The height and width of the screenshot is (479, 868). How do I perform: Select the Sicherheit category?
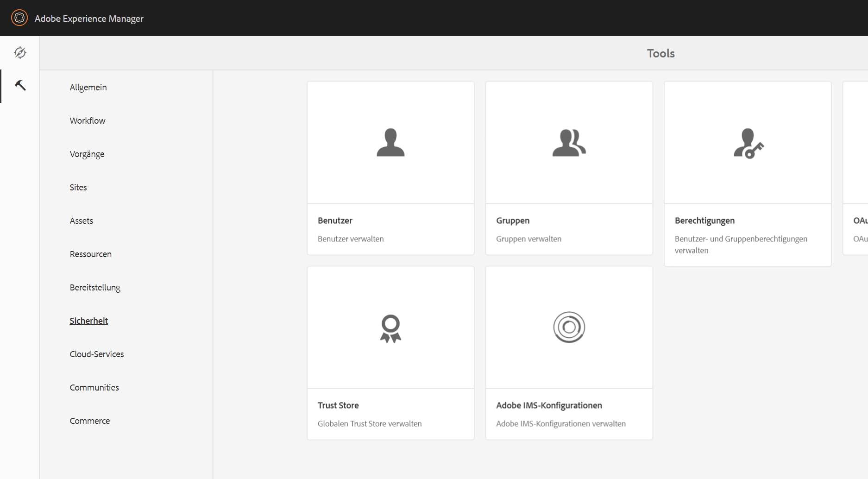click(89, 321)
